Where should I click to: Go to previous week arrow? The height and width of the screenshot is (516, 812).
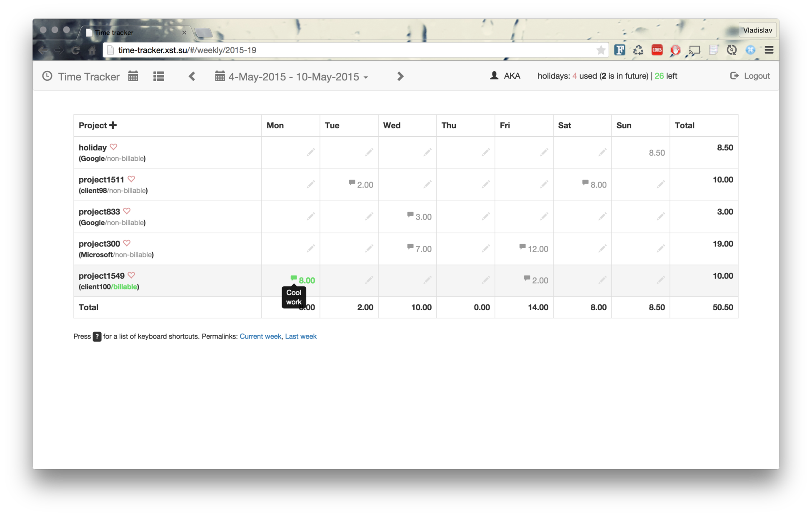pos(192,76)
